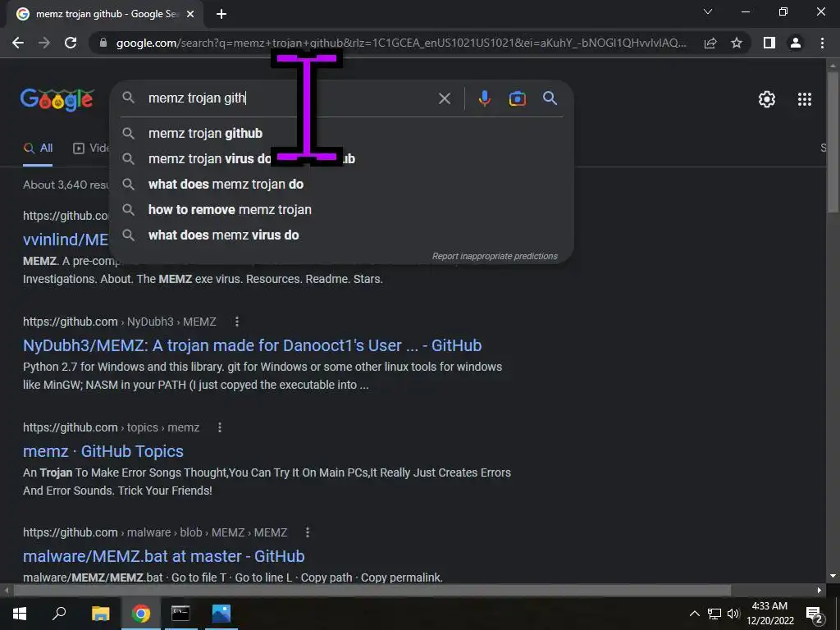Go back with the browser back arrow
Viewport: 840px width, 630px height.
coord(18,43)
